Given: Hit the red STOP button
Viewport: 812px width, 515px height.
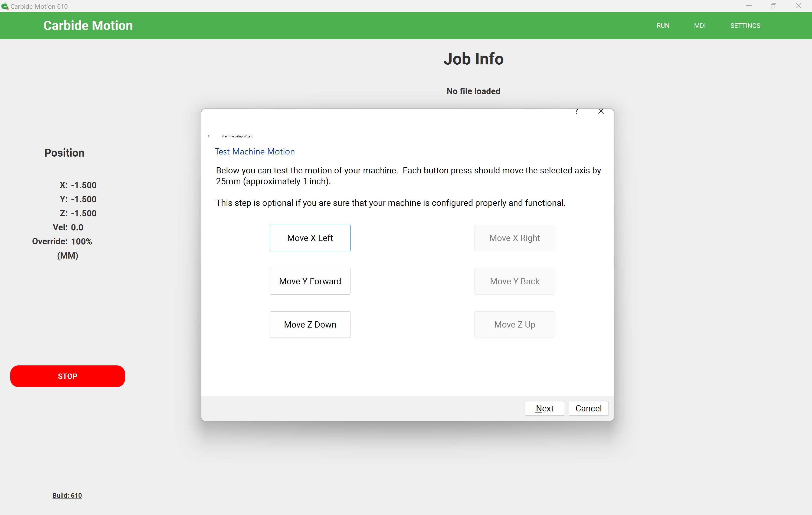Looking at the screenshot, I should (x=67, y=376).
